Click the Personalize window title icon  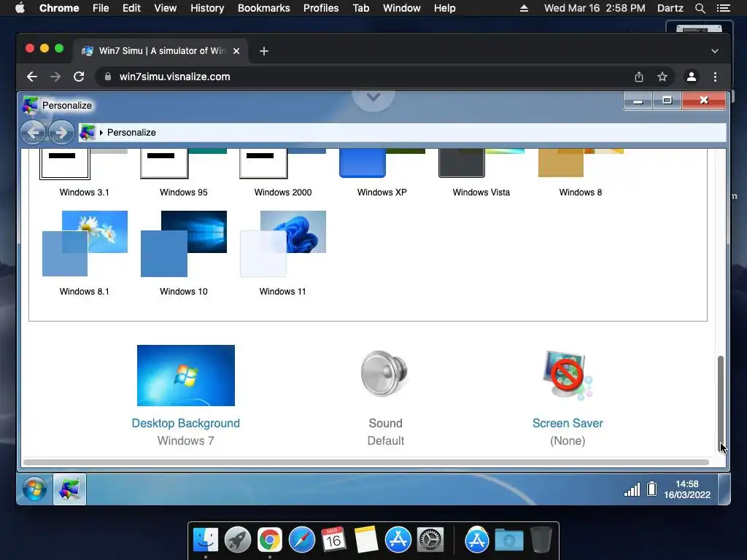point(31,105)
